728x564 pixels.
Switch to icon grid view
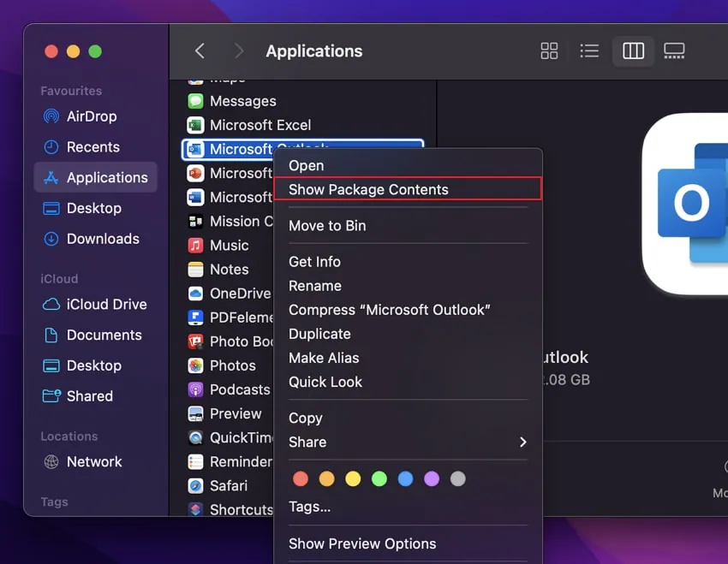pos(549,51)
